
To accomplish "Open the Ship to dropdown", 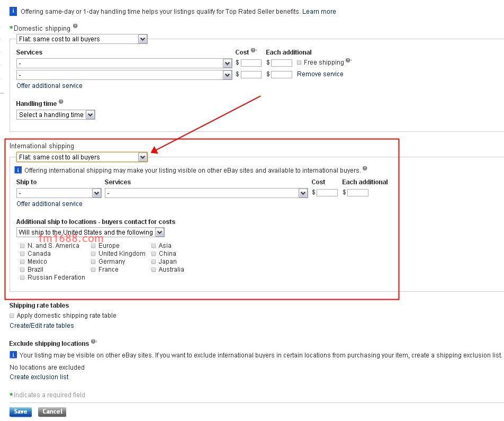I will click(59, 193).
